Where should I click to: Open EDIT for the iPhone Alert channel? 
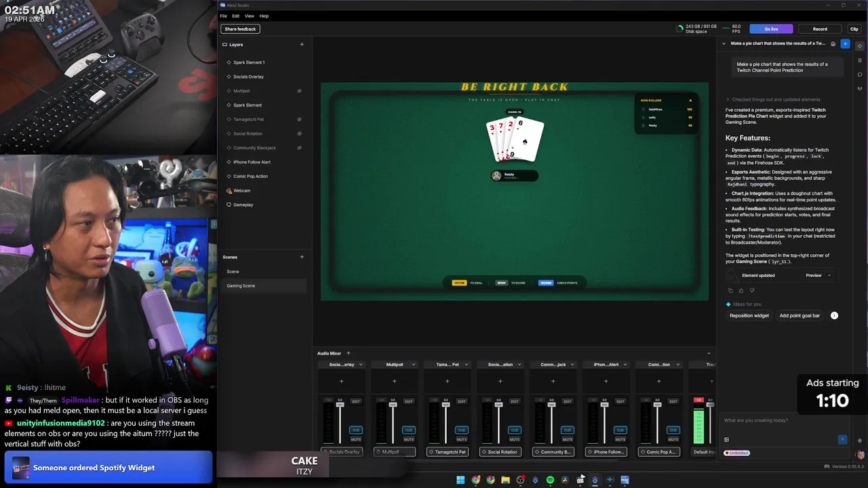[x=620, y=401]
